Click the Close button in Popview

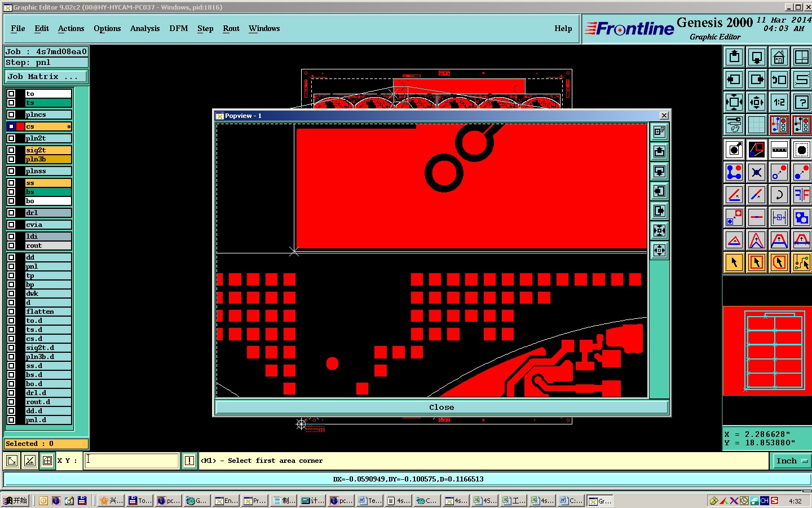click(x=442, y=407)
